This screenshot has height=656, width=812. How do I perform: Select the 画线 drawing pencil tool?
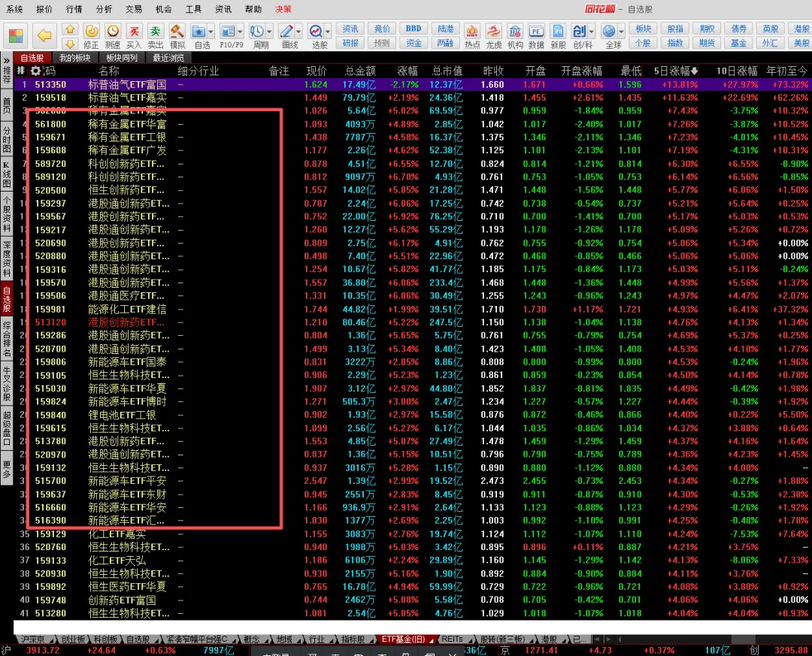point(287,36)
